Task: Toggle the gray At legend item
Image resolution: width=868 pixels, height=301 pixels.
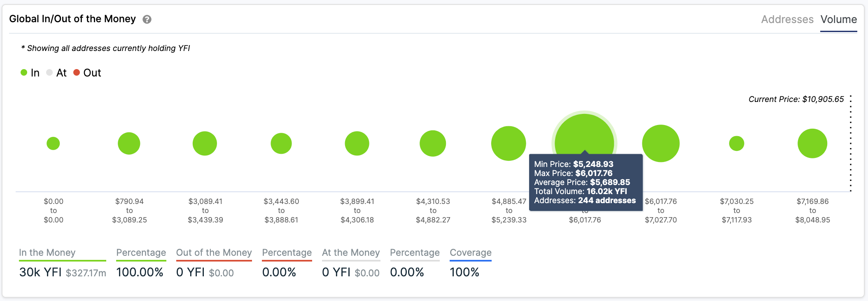Action: pyautogui.click(x=56, y=73)
